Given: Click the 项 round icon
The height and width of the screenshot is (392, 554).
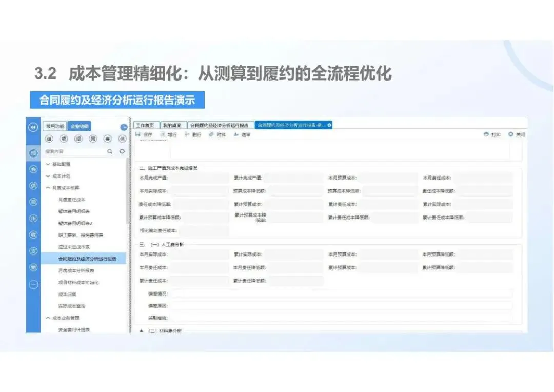Looking at the screenshot, I should pos(64,139).
